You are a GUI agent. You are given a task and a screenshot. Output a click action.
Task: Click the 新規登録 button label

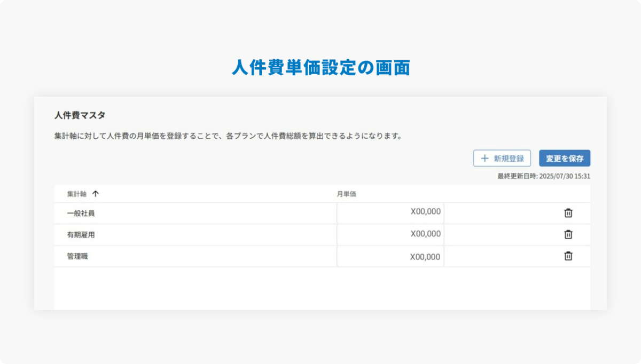pyautogui.click(x=509, y=159)
